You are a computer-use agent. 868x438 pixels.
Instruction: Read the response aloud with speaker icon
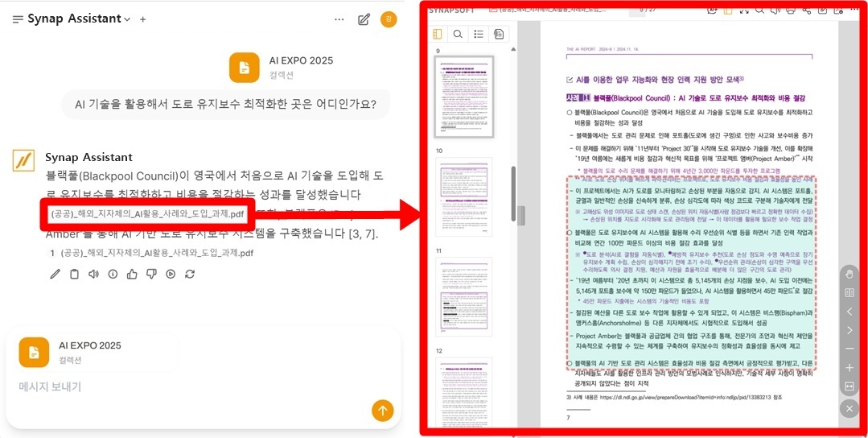(x=93, y=274)
